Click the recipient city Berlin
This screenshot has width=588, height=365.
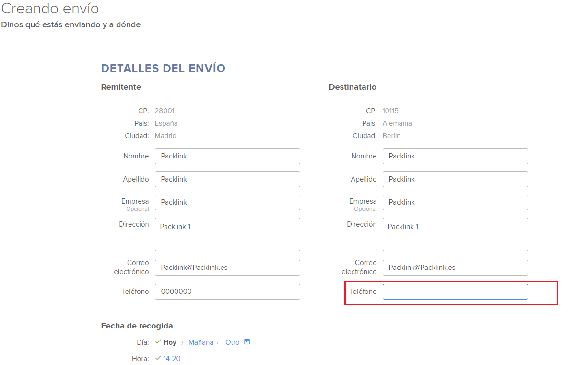pos(391,136)
